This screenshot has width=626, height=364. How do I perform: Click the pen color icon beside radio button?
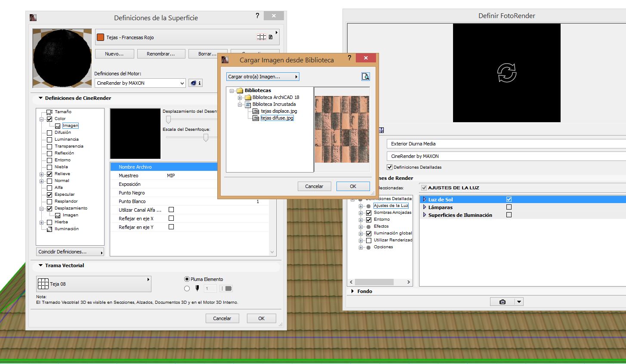pos(197,289)
